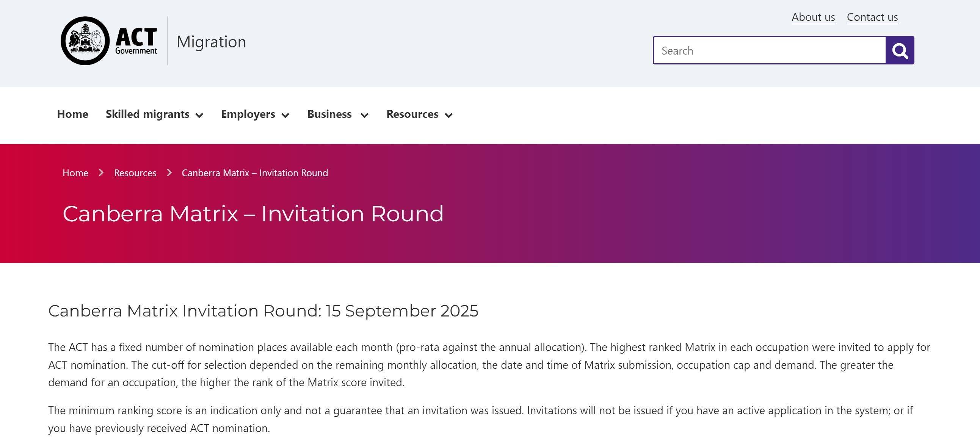Click the Migration site title

click(x=212, y=41)
